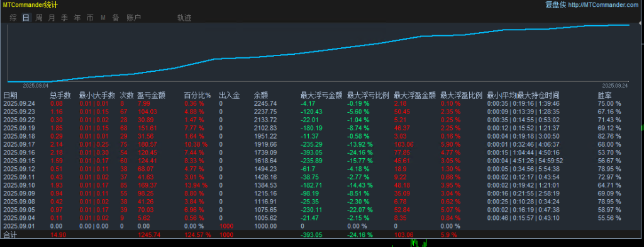The image size is (644, 247).
Task: Click the profit amount 180.57
Action: click(147, 144)
